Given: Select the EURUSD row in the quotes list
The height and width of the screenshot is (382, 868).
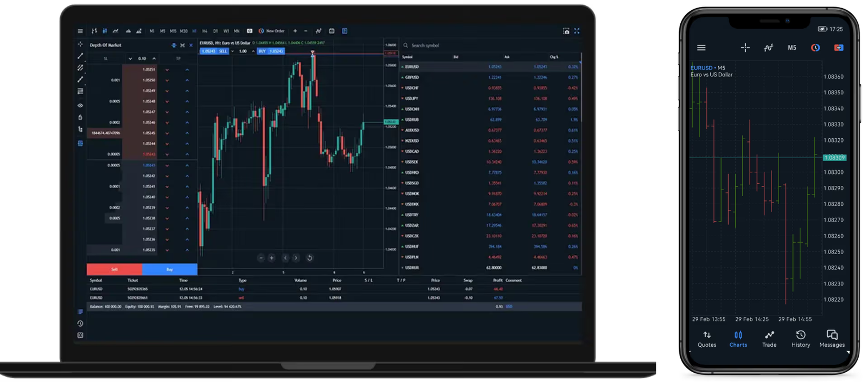Looking at the screenshot, I should (x=491, y=67).
